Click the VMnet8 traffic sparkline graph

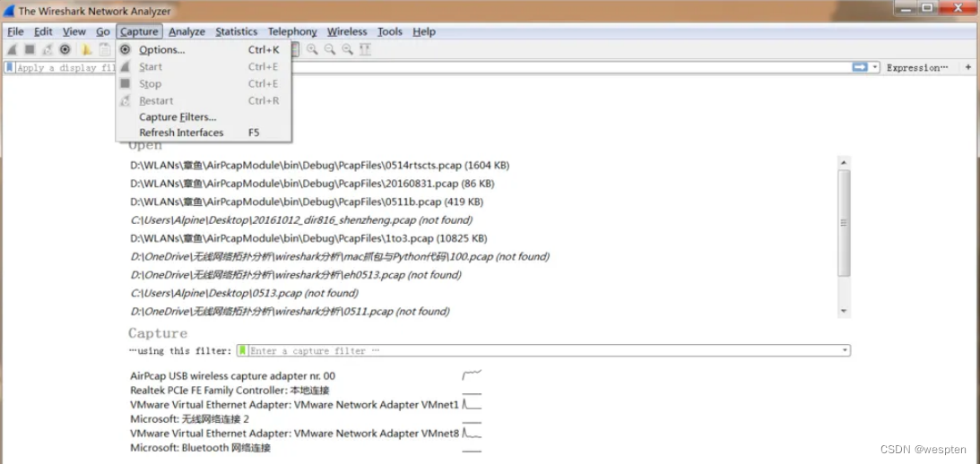point(472,433)
